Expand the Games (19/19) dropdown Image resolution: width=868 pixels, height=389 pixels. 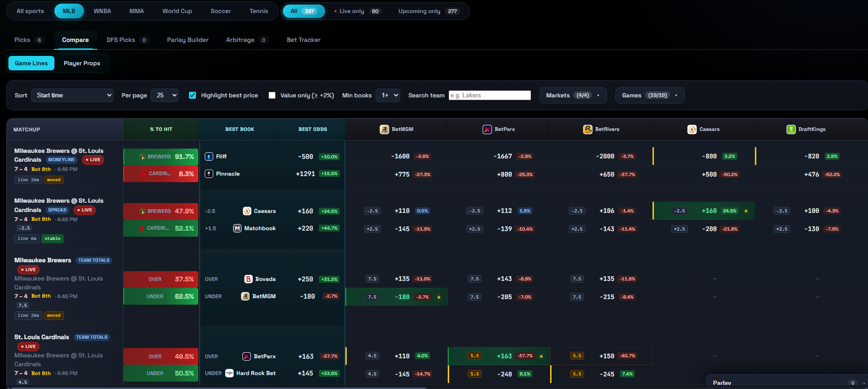tap(650, 96)
